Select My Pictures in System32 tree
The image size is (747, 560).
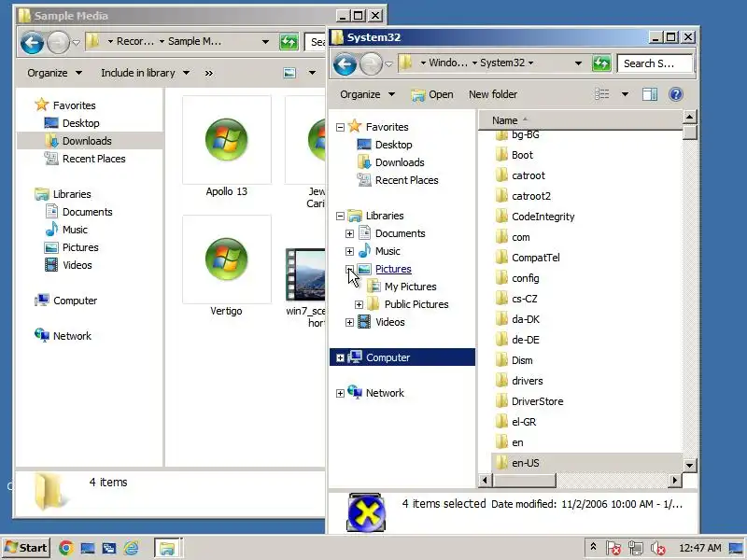(410, 287)
